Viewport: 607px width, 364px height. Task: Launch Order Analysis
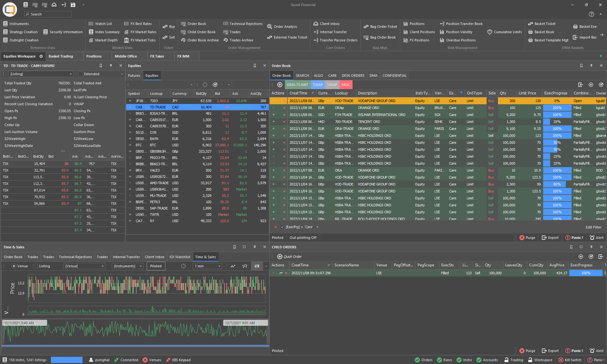(x=282, y=27)
